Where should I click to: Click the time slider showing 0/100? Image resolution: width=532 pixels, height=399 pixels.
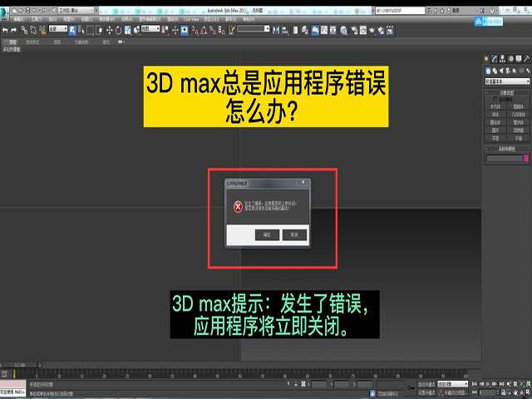[20, 365]
